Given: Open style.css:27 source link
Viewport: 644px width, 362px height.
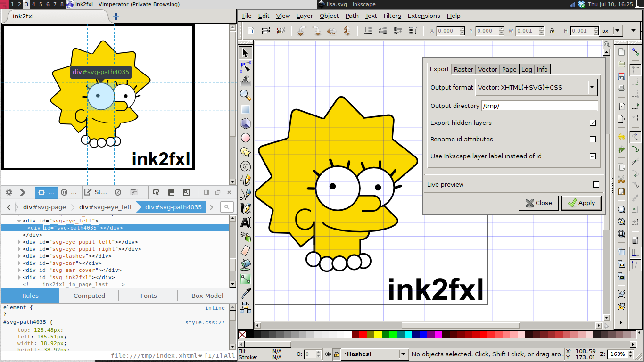Looking at the screenshot, I should [205, 322].
